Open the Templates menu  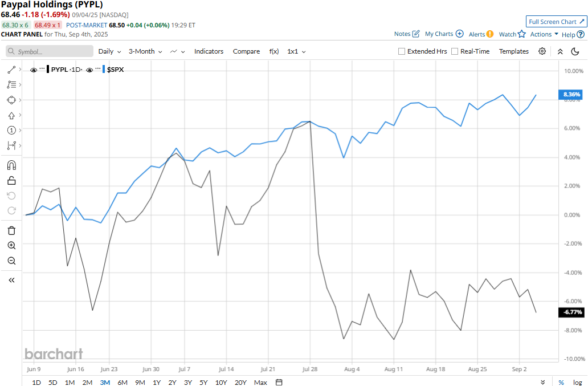point(514,51)
